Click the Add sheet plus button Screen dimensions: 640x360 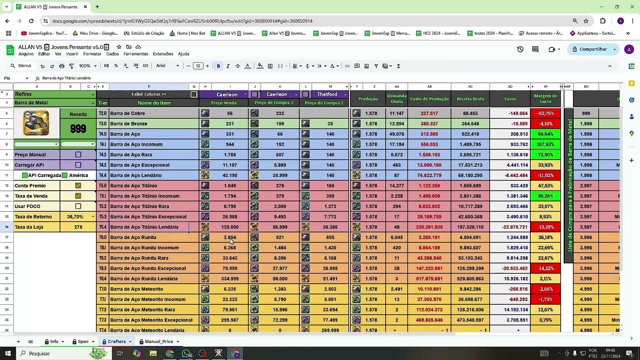[18, 342]
